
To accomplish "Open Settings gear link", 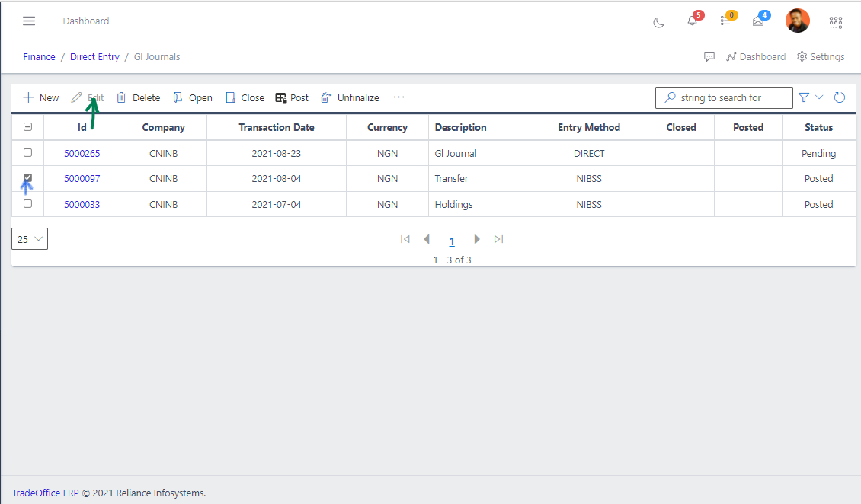I will tap(821, 56).
